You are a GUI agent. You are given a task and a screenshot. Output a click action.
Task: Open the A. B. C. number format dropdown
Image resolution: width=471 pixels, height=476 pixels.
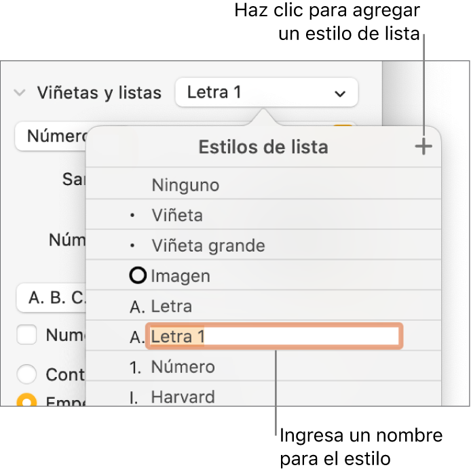51,298
